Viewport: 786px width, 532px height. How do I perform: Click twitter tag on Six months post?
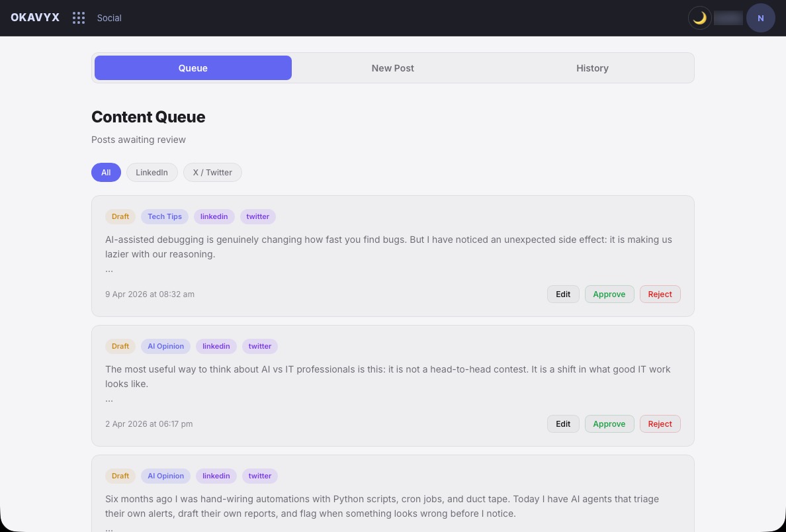pos(259,476)
